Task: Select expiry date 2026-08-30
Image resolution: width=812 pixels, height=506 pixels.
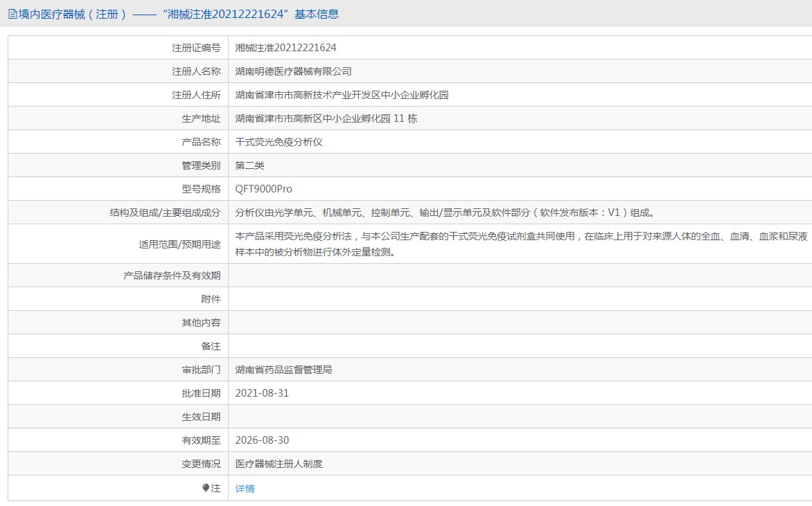Action: (262, 440)
